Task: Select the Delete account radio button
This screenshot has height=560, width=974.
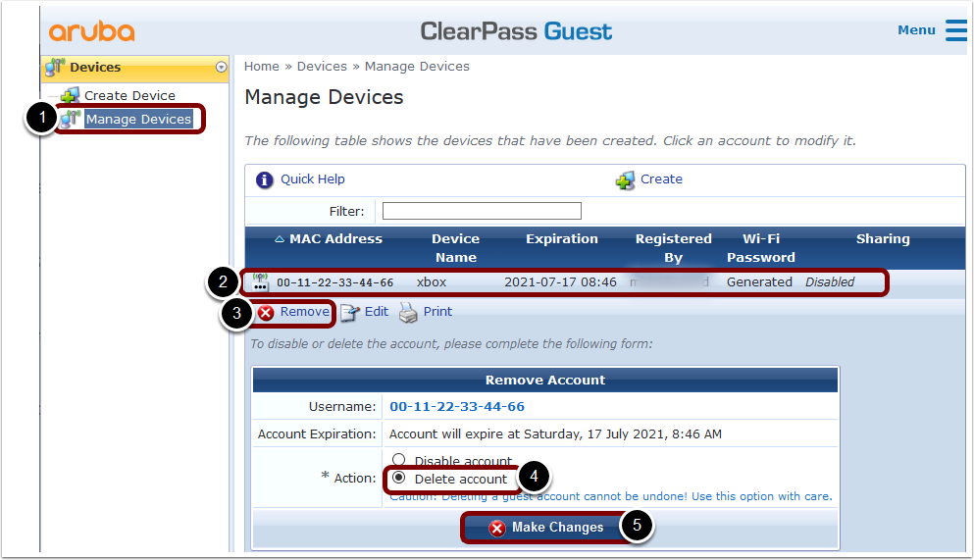Action: [399, 478]
